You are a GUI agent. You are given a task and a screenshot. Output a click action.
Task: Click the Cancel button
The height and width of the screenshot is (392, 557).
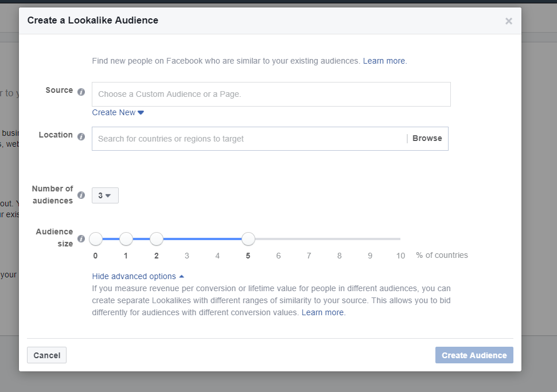click(x=47, y=355)
